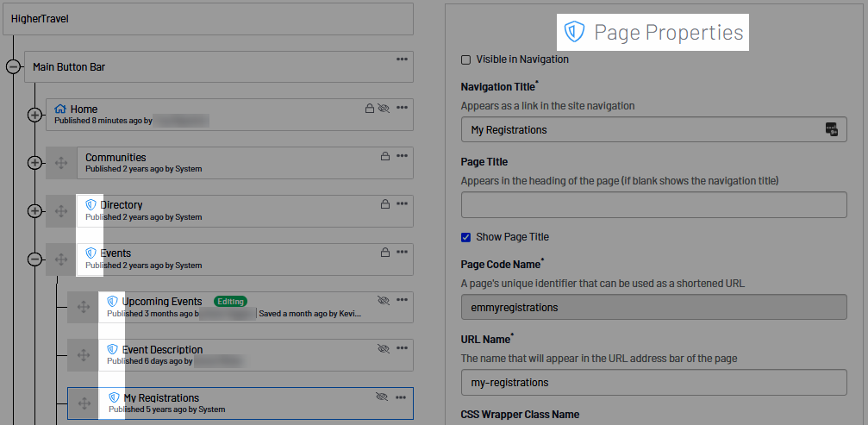Collapse the Events tree node
The width and height of the screenshot is (868, 425).
(34, 259)
